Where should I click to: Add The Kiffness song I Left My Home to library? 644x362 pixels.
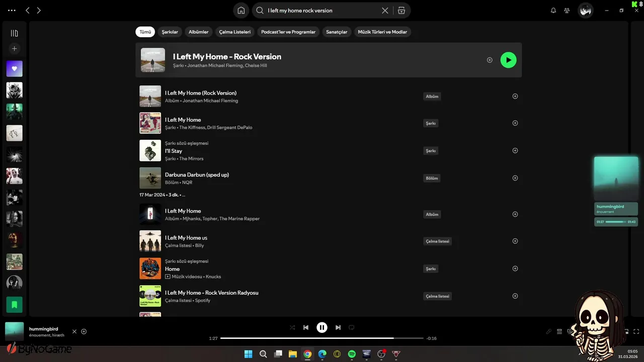(x=515, y=123)
